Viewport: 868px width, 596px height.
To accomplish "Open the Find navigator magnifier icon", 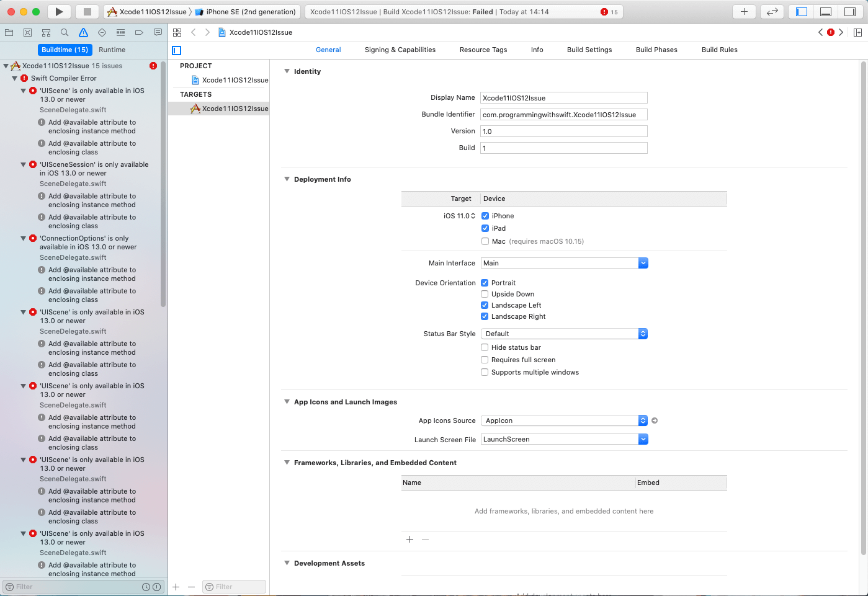I will [x=65, y=32].
